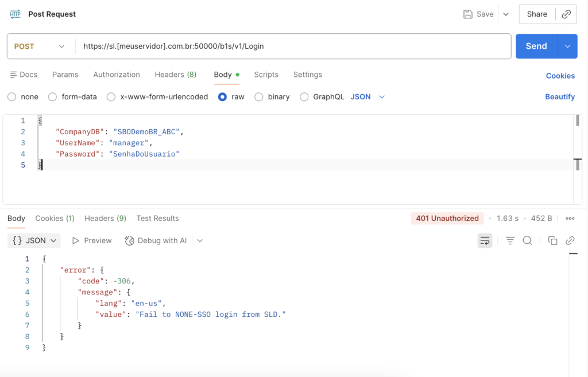Screen dimensions: 588x377
Task: Click the filter response icon
Action: (x=510, y=241)
